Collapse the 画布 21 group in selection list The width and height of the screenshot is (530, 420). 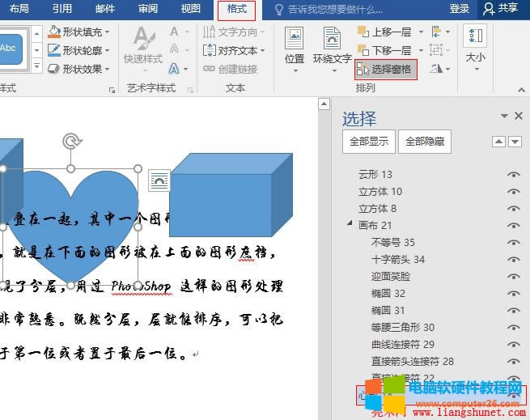tap(350, 225)
